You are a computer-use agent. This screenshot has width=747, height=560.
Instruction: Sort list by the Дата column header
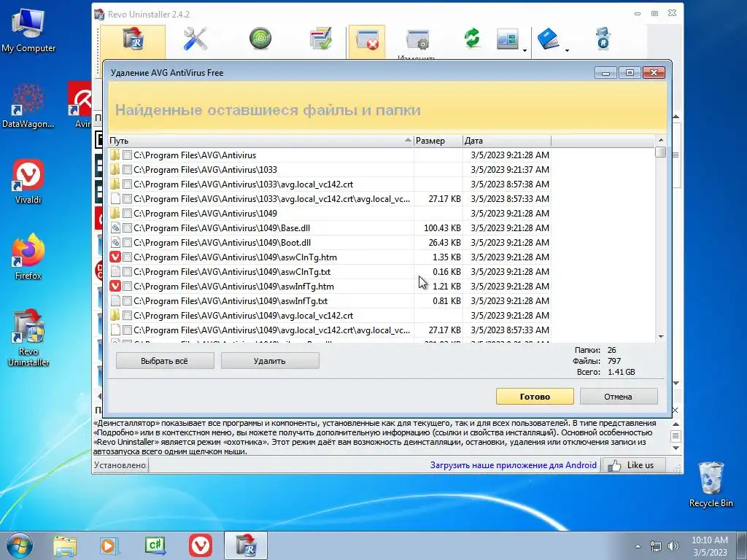pos(506,141)
